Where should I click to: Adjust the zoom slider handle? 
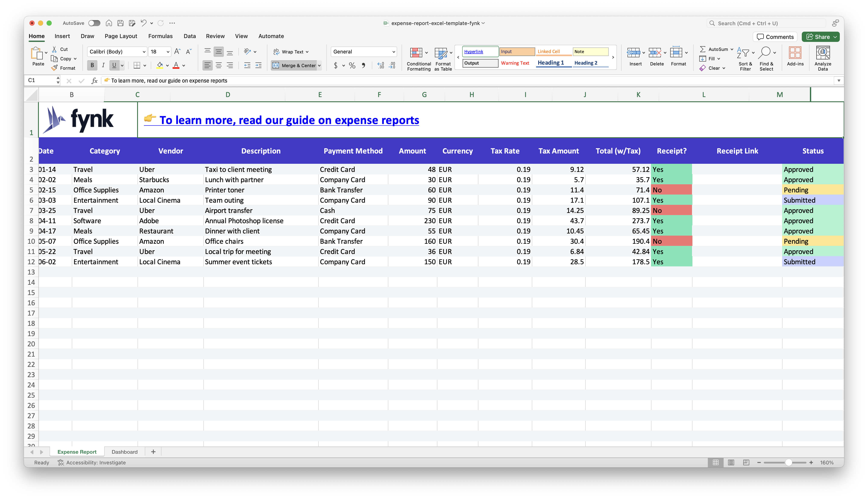[x=788, y=462]
